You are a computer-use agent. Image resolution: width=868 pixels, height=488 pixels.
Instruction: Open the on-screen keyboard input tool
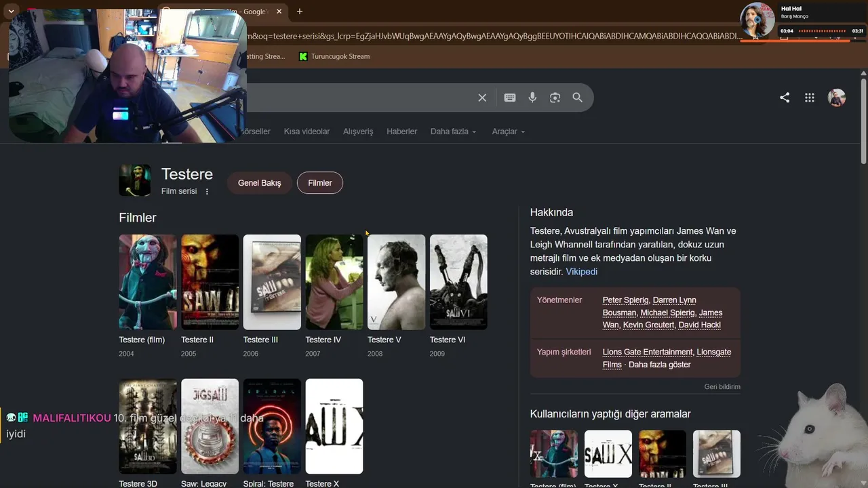(510, 98)
